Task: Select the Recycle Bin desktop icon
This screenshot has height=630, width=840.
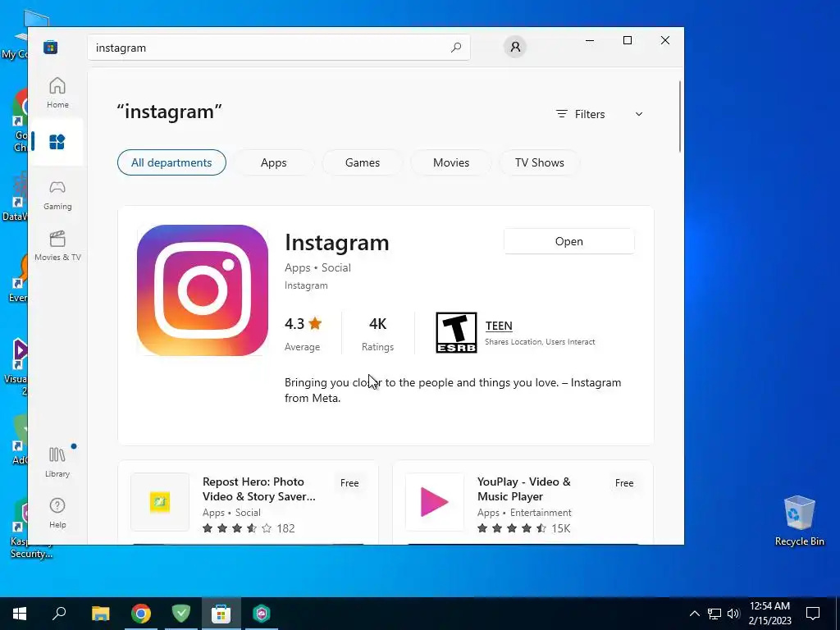Action: [x=799, y=521]
